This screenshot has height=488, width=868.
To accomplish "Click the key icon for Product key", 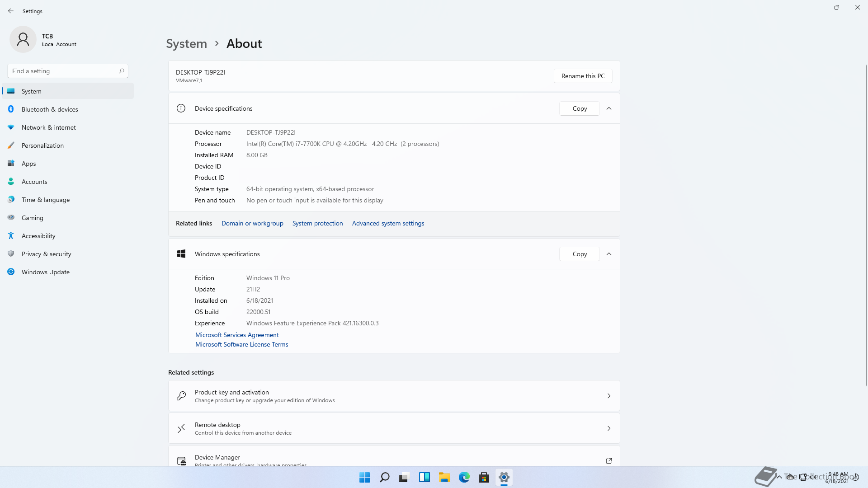I will pyautogui.click(x=181, y=396).
